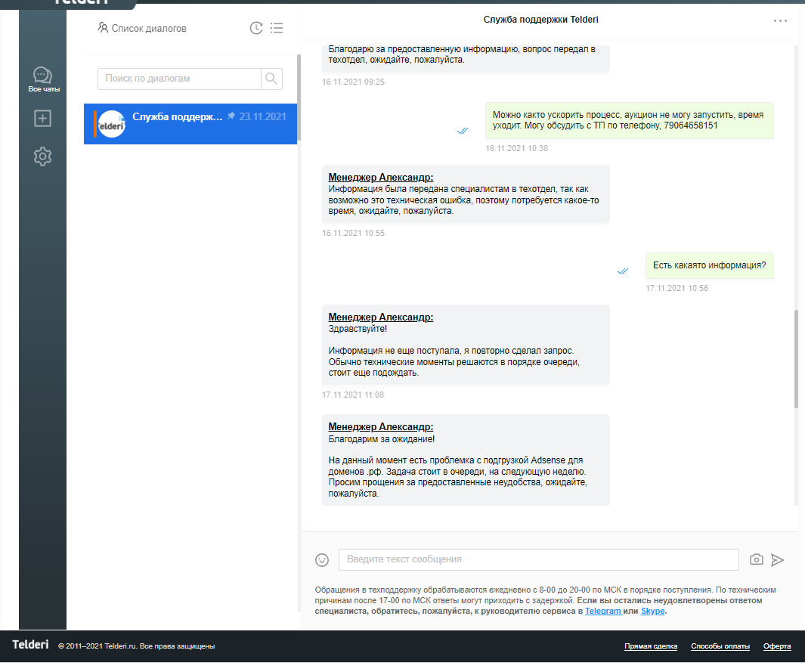Open the Telegram link

point(603,611)
